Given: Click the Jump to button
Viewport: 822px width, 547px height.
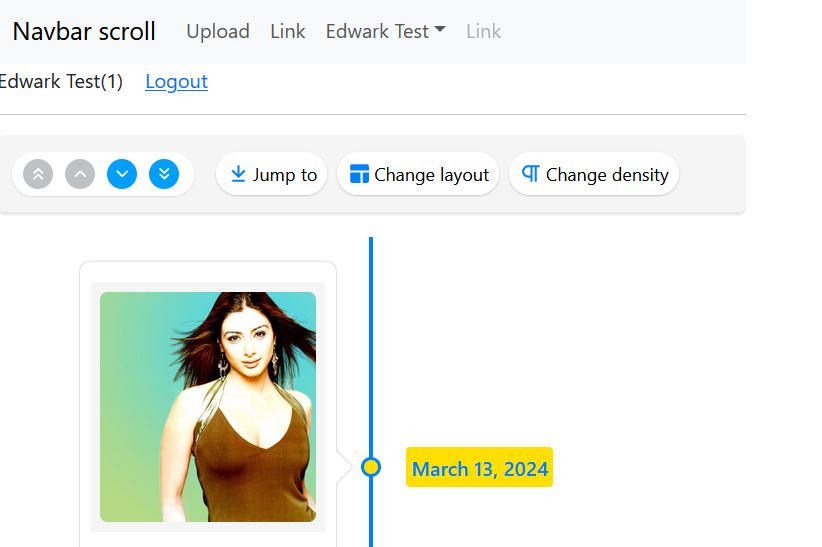Looking at the screenshot, I should [x=272, y=174].
